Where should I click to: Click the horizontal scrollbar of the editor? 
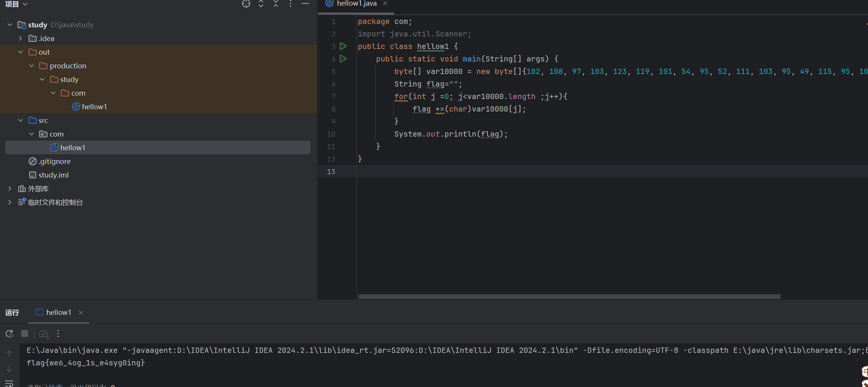click(x=569, y=297)
